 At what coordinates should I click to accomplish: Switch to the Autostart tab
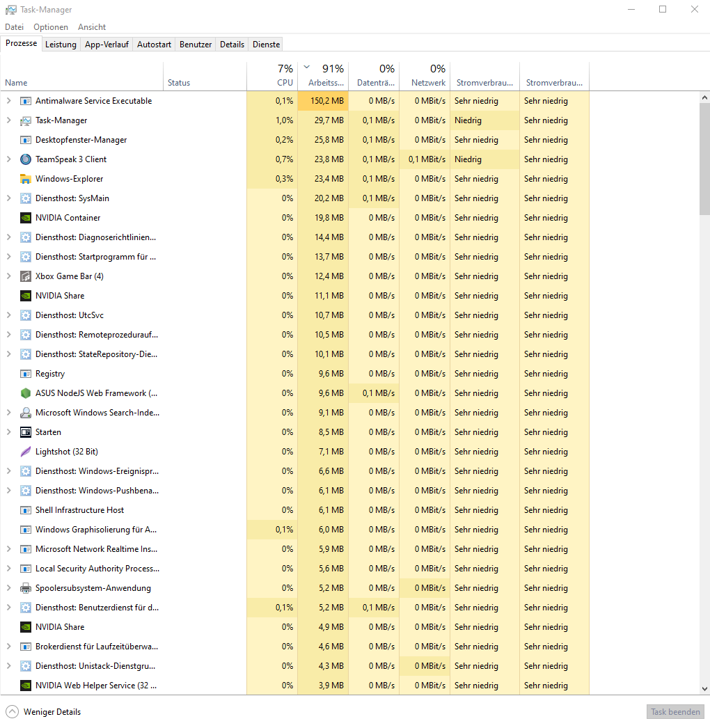[154, 45]
